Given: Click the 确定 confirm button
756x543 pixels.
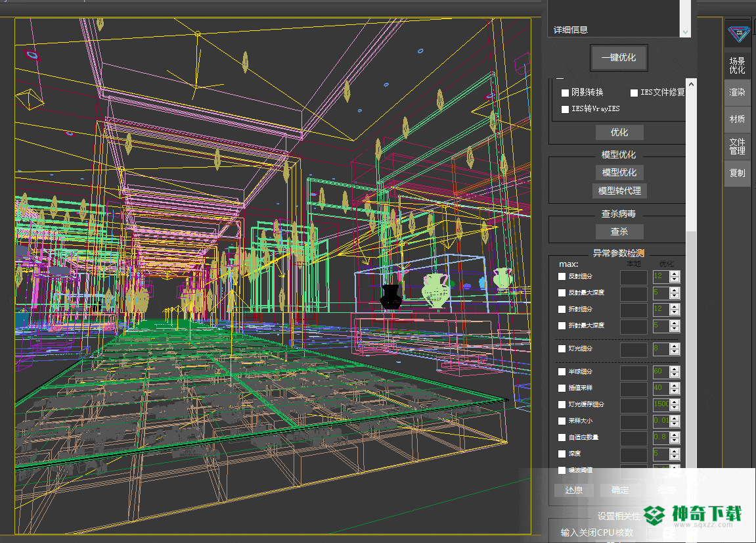Looking at the screenshot, I should pyautogui.click(x=619, y=490).
